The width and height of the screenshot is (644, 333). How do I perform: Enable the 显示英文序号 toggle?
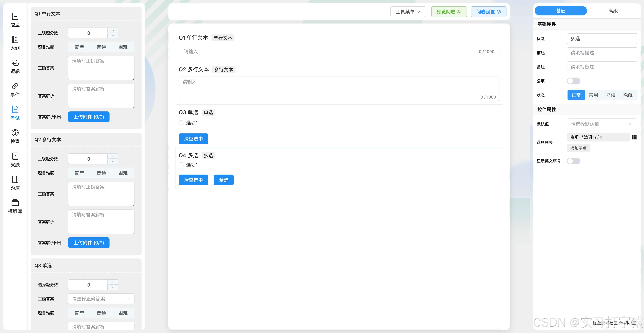[x=574, y=161]
